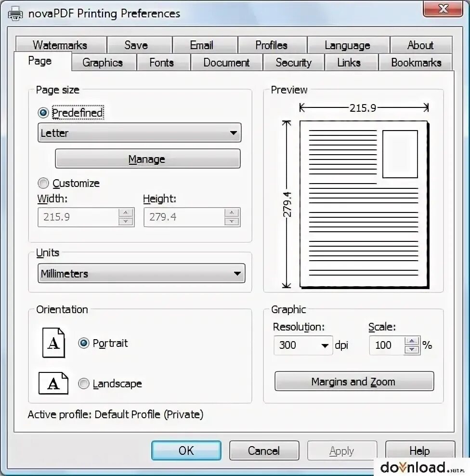Open the About tab
The image size is (470, 476).
[421, 45]
